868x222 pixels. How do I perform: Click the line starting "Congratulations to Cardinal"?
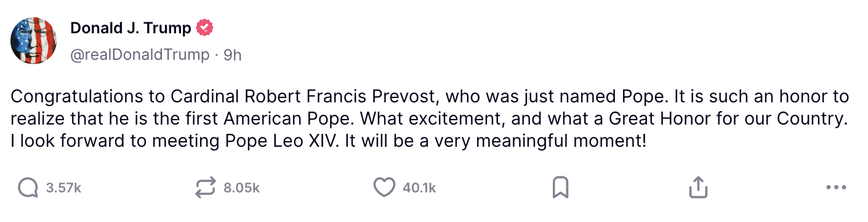[x=430, y=97]
